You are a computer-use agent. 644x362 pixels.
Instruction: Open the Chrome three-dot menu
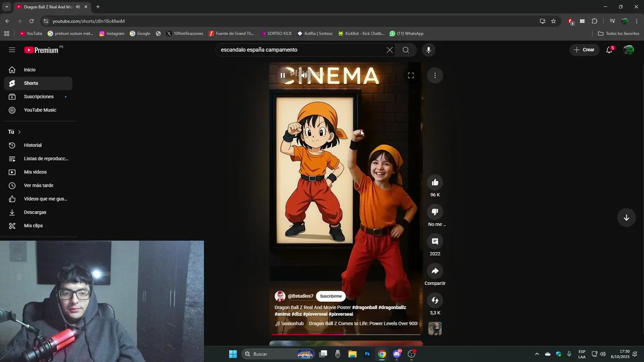pyautogui.click(x=637, y=21)
